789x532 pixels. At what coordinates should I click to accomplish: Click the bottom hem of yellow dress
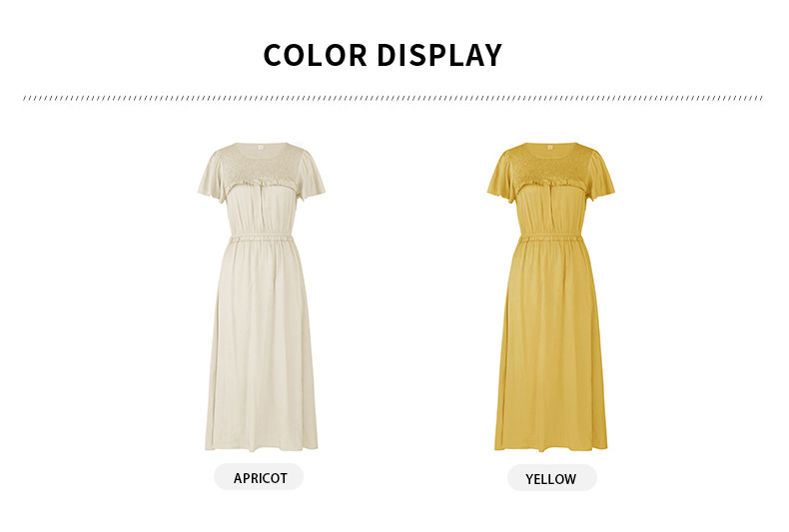pos(551,446)
